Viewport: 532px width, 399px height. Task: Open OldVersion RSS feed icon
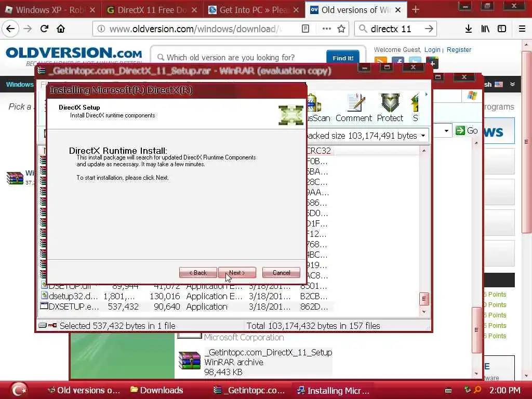(x=380, y=61)
